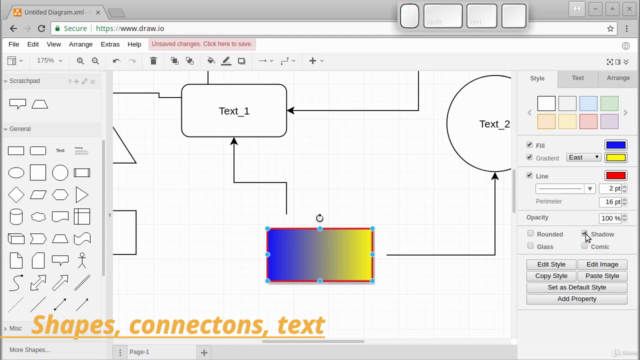This screenshot has width=640, height=360.
Task: Switch to the Arrange tab
Action: click(618, 78)
